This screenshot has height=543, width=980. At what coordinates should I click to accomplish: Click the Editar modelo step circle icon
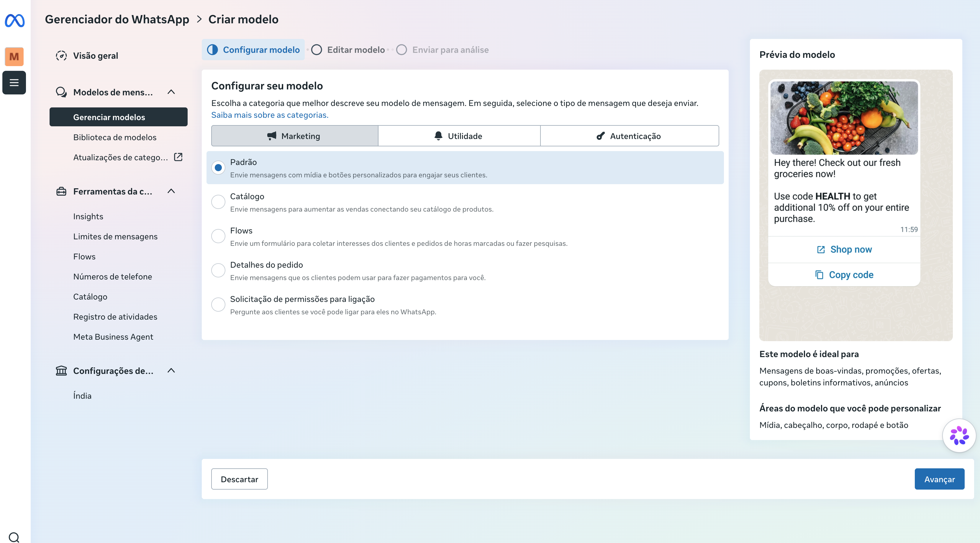pyautogui.click(x=317, y=50)
